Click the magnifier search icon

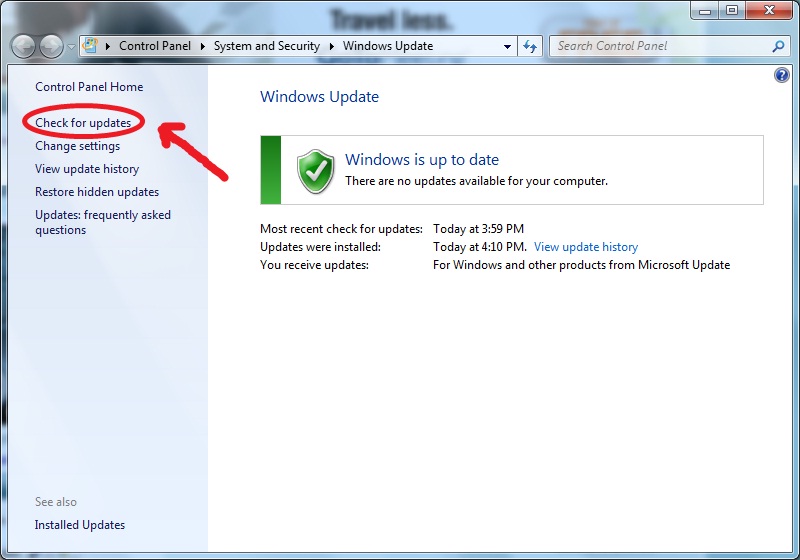point(778,46)
